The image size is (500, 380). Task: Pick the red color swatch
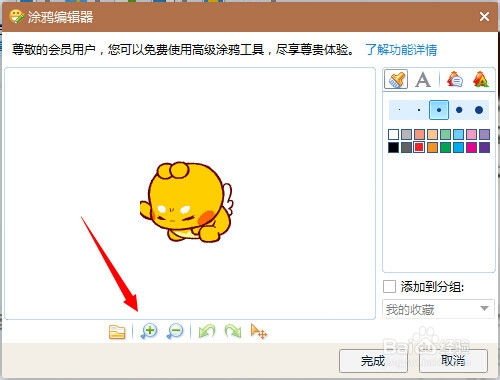click(x=419, y=147)
